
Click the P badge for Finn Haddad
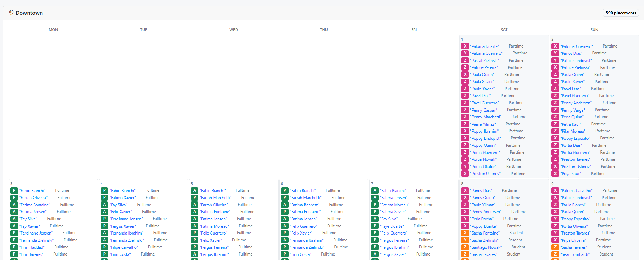pos(14,247)
